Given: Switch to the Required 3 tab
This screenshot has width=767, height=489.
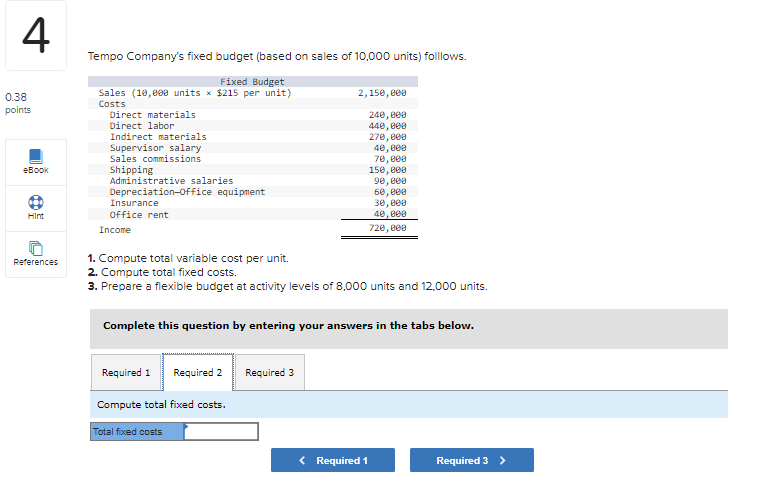Looking at the screenshot, I should [x=270, y=373].
